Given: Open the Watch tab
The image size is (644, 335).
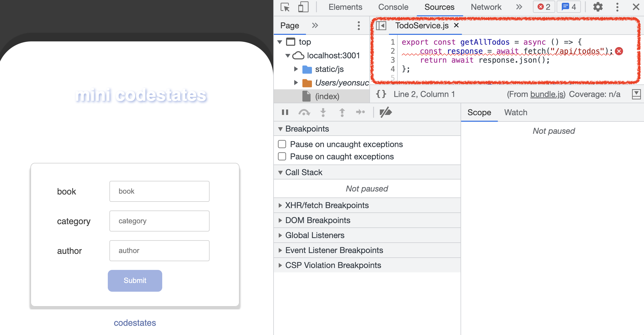Looking at the screenshot, I should click(x=516, y=112).
